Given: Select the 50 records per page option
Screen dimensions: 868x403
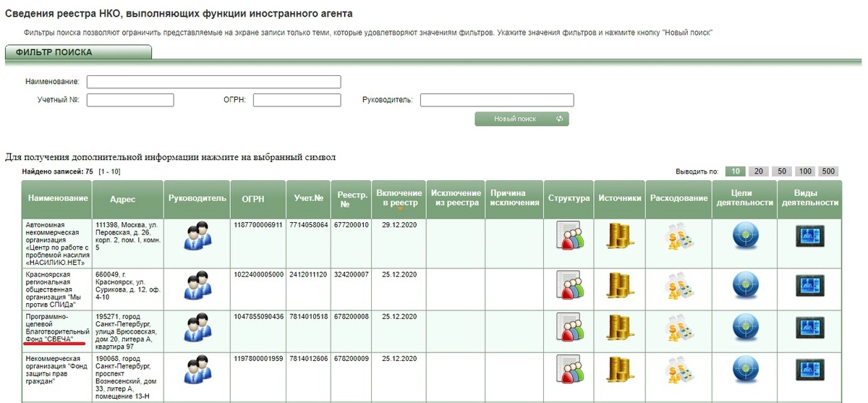Looking at the screenshot, I should (x=781, y=171).
